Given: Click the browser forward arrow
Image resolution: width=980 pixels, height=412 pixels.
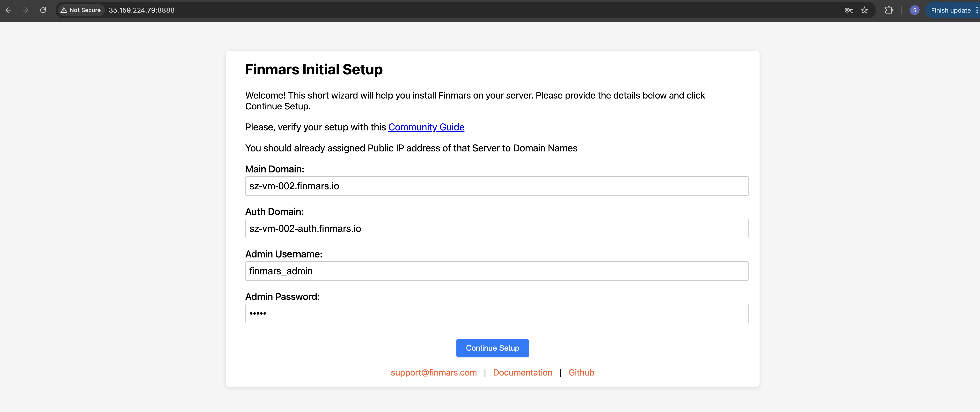Looking at the screenshot, I should tap(25, 10).
